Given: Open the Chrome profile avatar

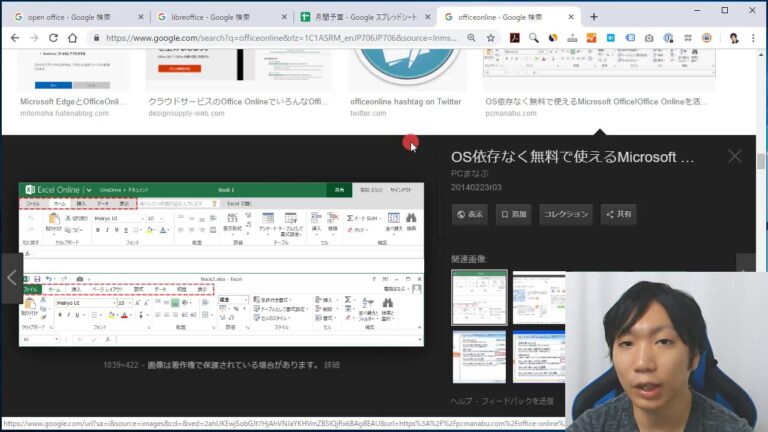Looking at the screenshot, I should [x=733, y=38].
